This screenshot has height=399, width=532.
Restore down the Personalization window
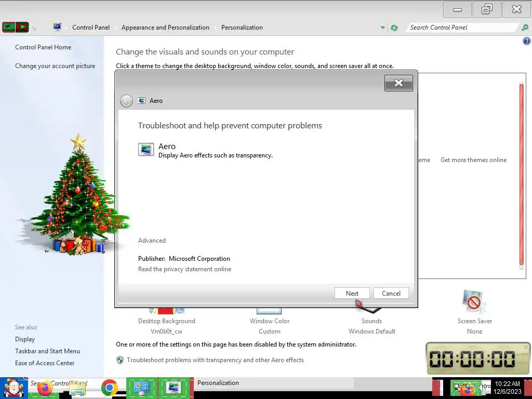click(x=487, y=9)
